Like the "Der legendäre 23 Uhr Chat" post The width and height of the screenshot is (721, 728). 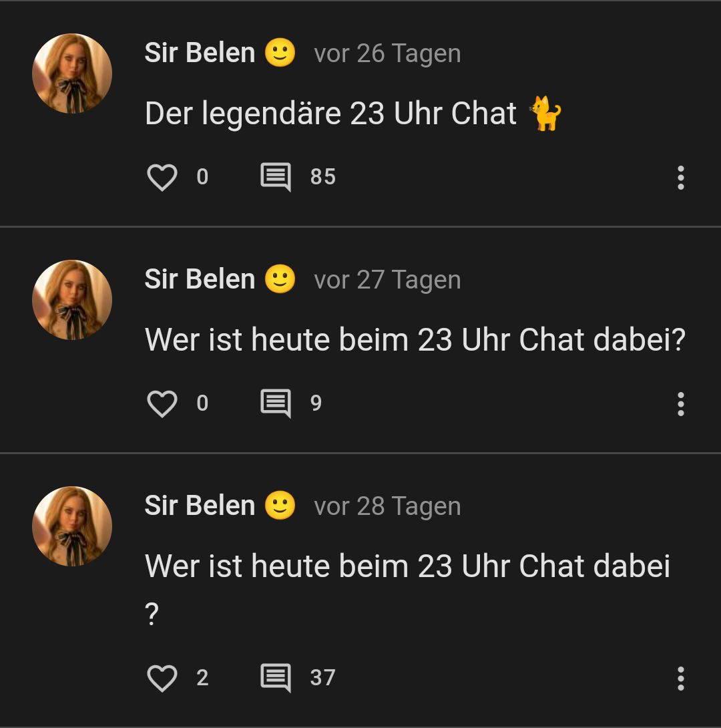click(x=162, y=178)
